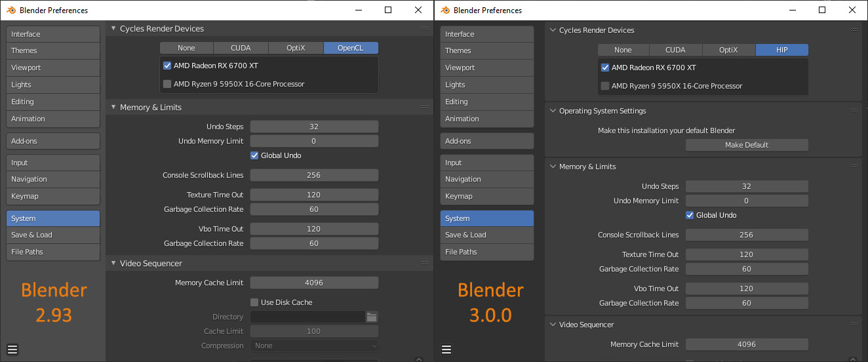Grab Cycles Render Devices panel grip in 2.93
Screen dimensions: 868x362
click(425, 29)
